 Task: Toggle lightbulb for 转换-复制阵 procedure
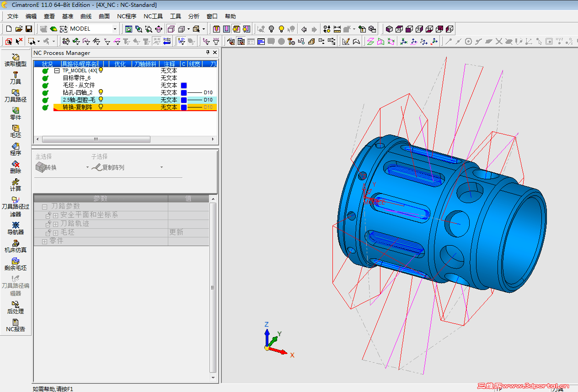point(101,107)
